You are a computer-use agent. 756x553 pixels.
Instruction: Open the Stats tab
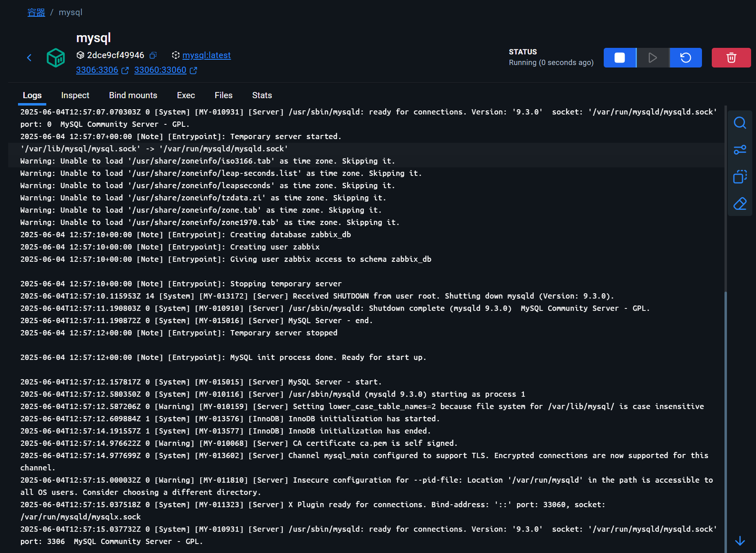261,95
